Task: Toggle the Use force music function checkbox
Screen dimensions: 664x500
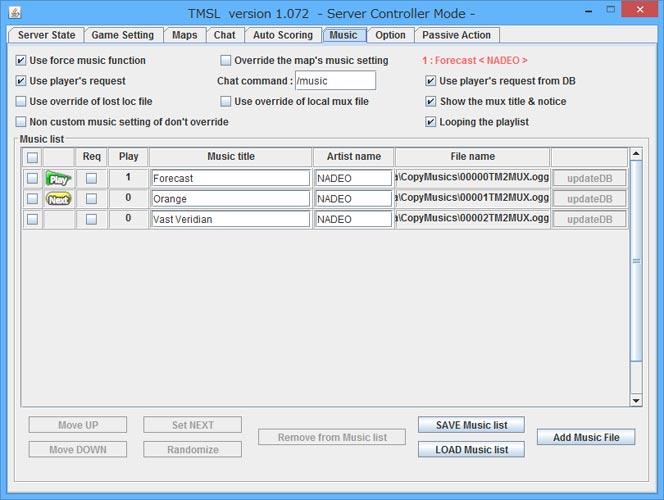Action: click(22, 61)
